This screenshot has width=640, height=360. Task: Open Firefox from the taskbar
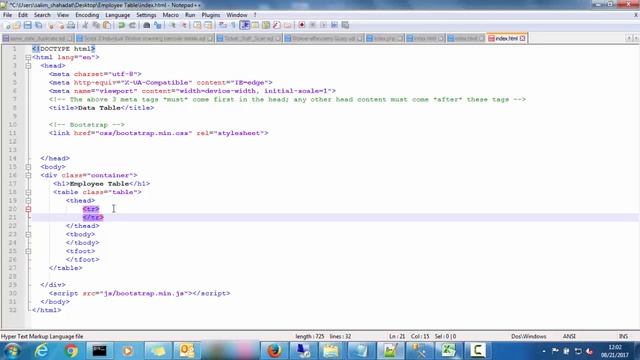tap(274, 351)
